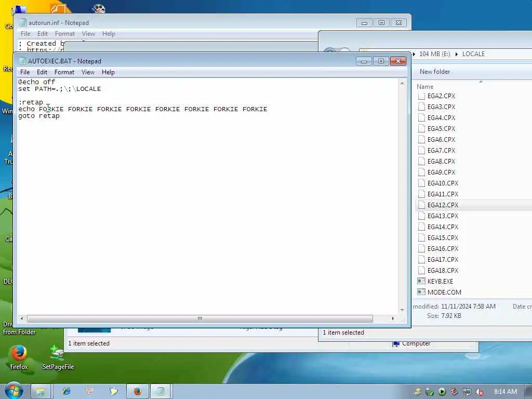This screenshot has height=399, width=532.
Task: Select EGA8.CPX in the file list
Action: click(x=441, y=161)
